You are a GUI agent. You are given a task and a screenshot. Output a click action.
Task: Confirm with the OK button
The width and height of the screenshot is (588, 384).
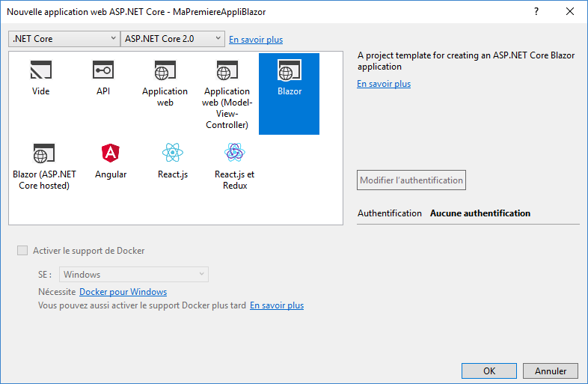coord(489,371)
